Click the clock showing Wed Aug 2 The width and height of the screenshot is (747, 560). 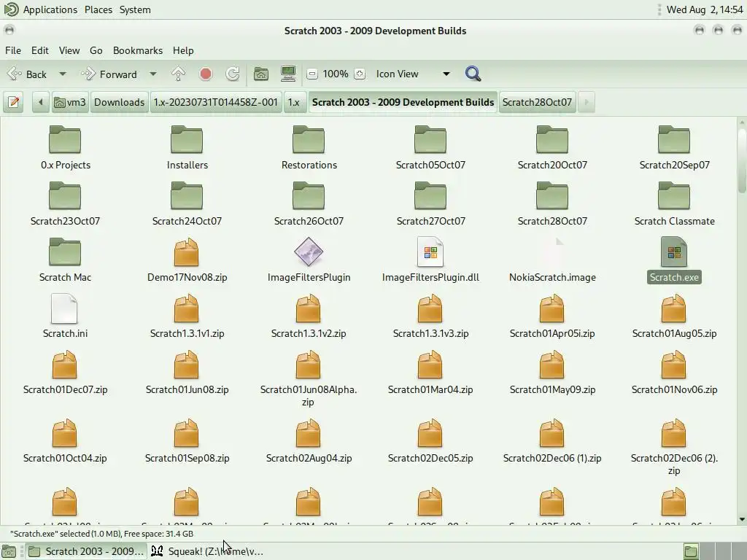705,9
